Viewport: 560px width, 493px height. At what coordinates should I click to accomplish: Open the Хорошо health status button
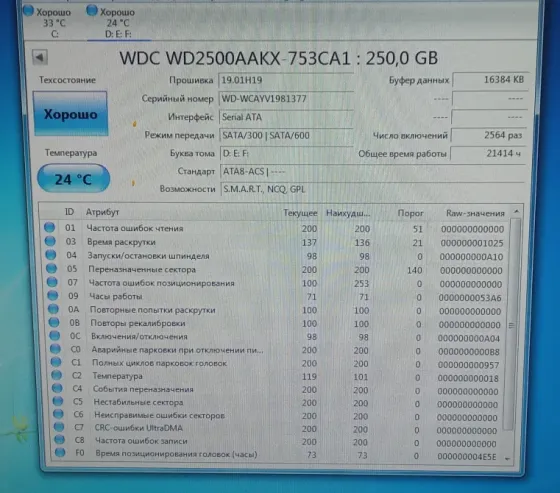click(71, 114)
